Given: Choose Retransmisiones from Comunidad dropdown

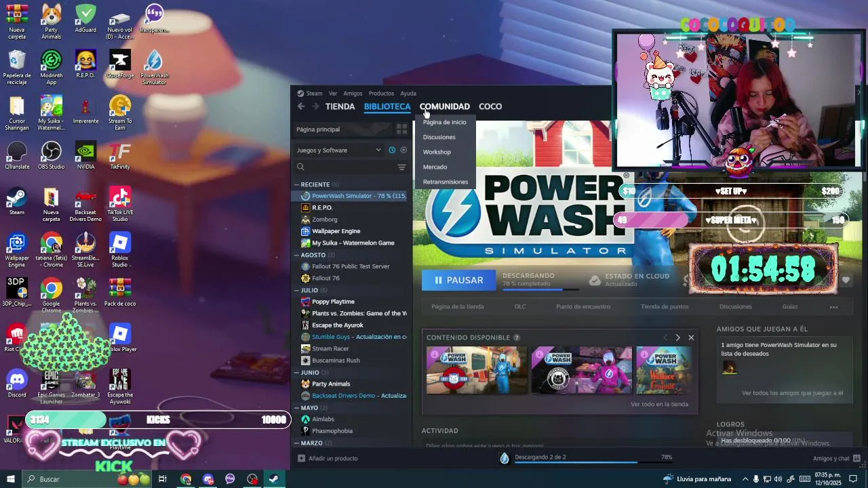Looking at the screenshot, I should coord(446,182).
